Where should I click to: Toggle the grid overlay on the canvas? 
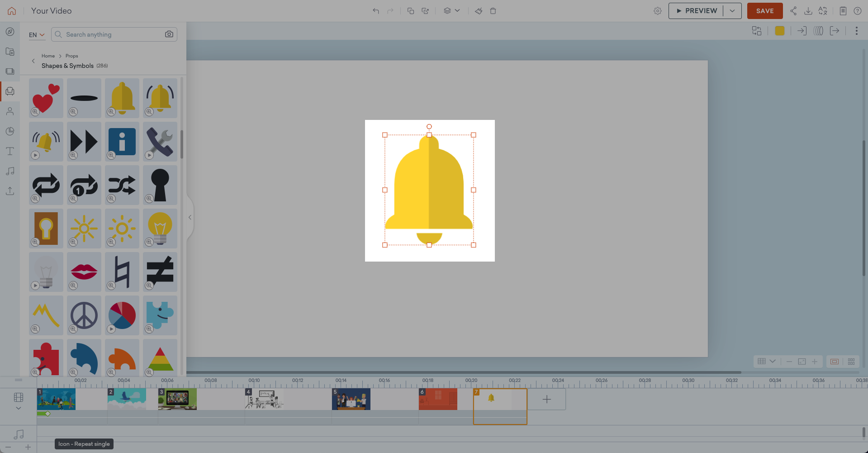tap(761, 362)
